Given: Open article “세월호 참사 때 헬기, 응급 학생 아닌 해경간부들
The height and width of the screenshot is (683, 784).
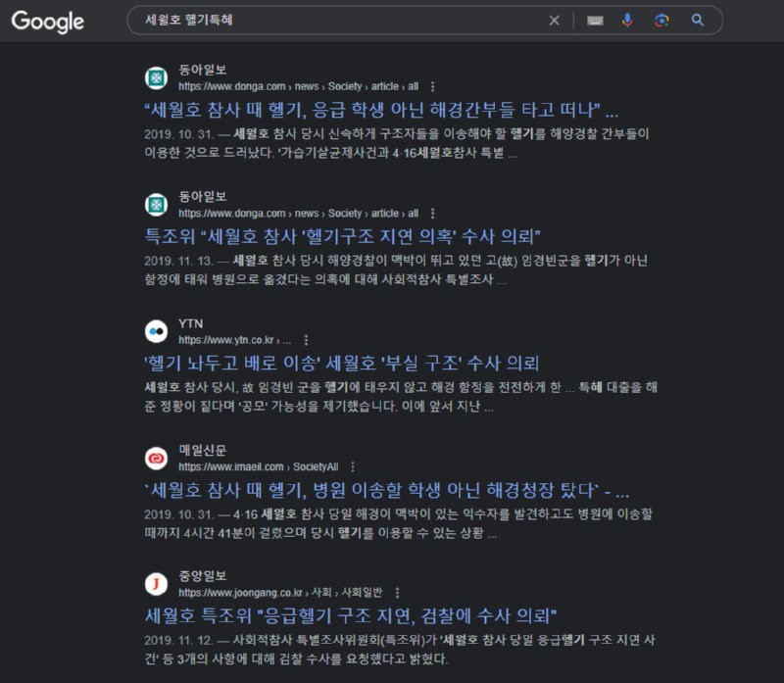Looking at the screenshot, I should (x=381, y=110).
